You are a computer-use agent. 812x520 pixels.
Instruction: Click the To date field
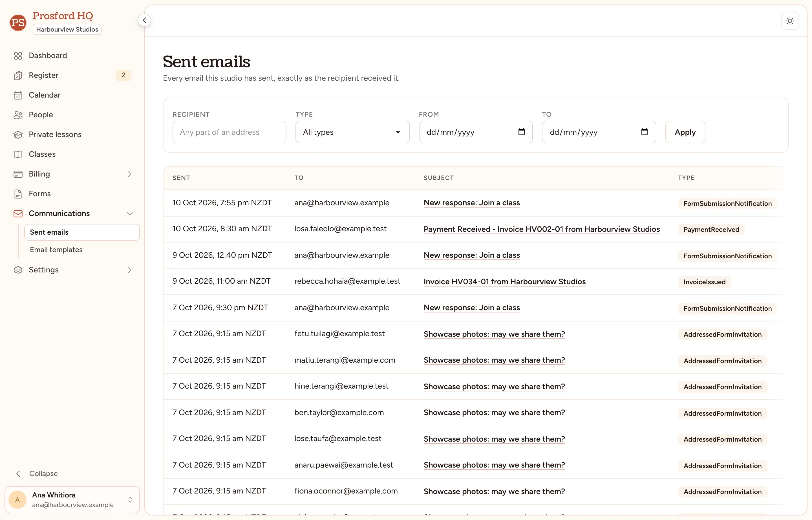point(599,132)
